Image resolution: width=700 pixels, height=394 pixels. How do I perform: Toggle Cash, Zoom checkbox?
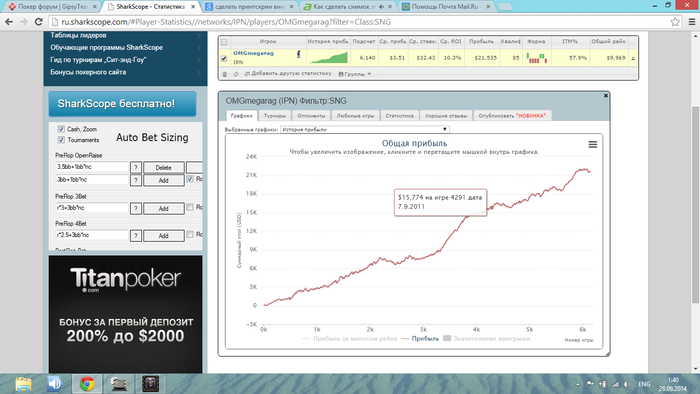pyautogui.click(x=61, y=129)
